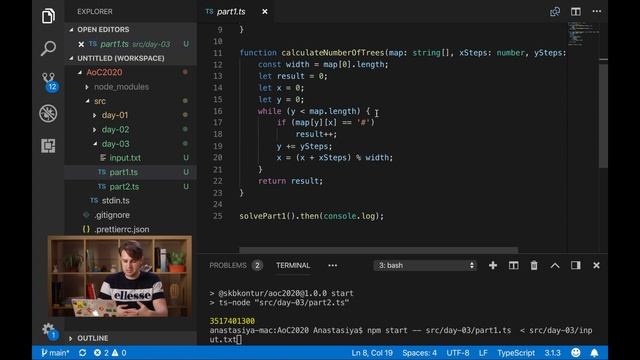Collapse the Open Editors section
Screen dimensions: 640x360
(103, 29)
